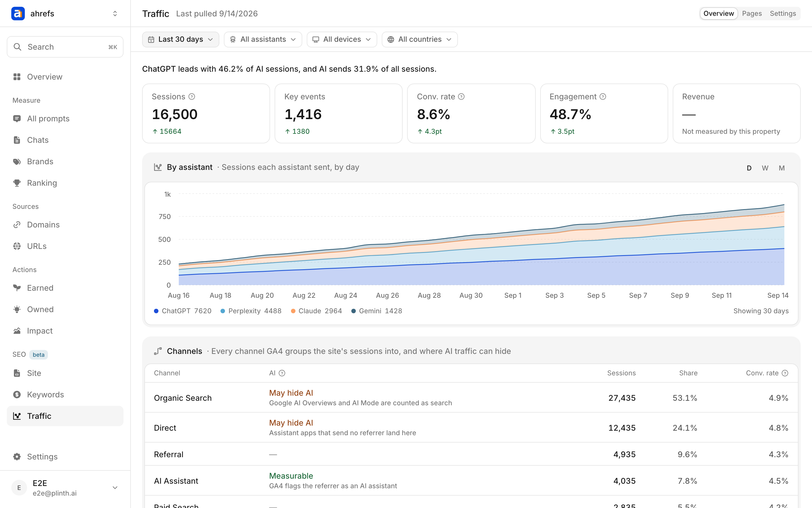Image resolution: width=812 pixels, height=508 pixels.
Task: Click the Site file icon
Action: click(17, 373)
